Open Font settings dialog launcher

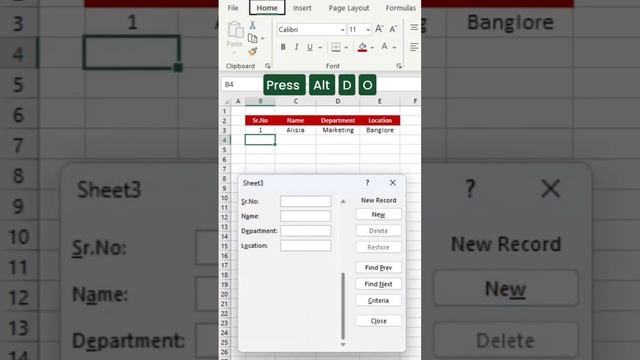click(x=399, y=66)
